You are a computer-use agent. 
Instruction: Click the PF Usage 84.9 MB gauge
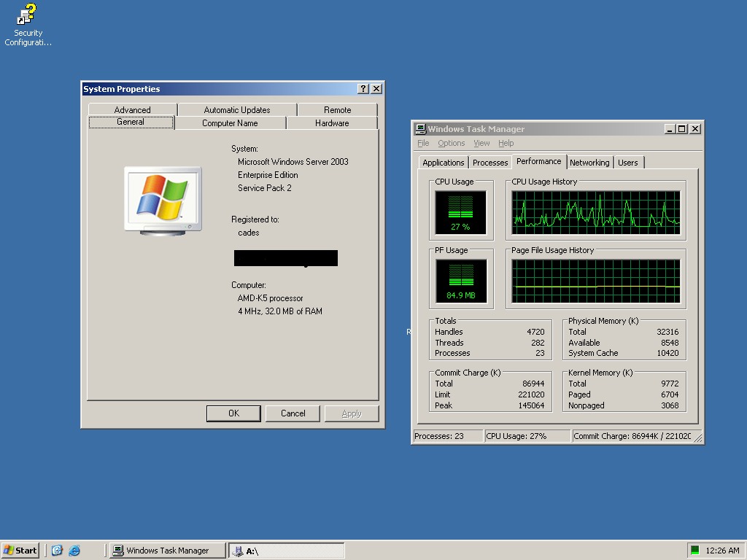coord(461,281)
